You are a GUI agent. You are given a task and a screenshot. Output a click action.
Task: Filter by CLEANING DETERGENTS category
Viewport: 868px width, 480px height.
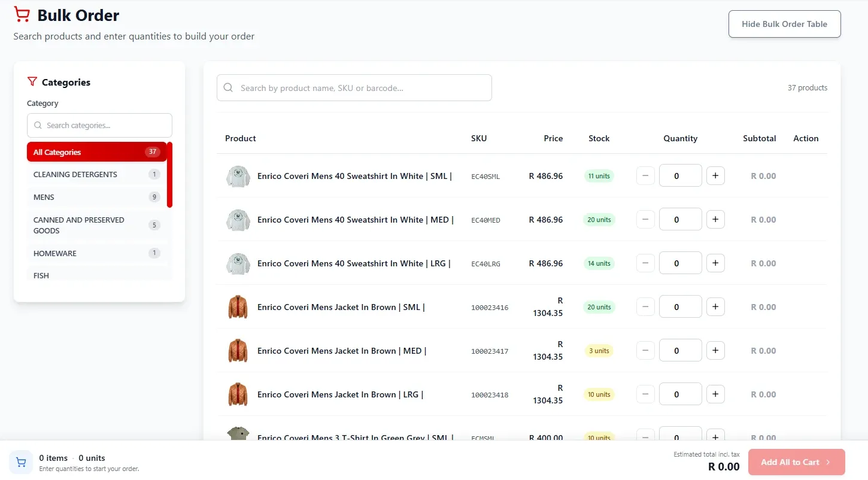97,175
